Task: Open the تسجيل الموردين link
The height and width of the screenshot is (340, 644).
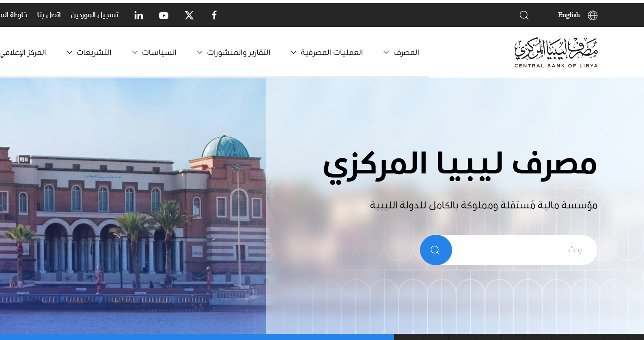Action: pyautogui.click(x=95, y=15)
